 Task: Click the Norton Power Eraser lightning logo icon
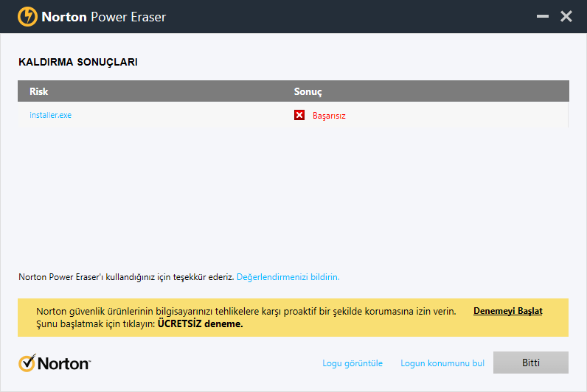pos(27,16)
